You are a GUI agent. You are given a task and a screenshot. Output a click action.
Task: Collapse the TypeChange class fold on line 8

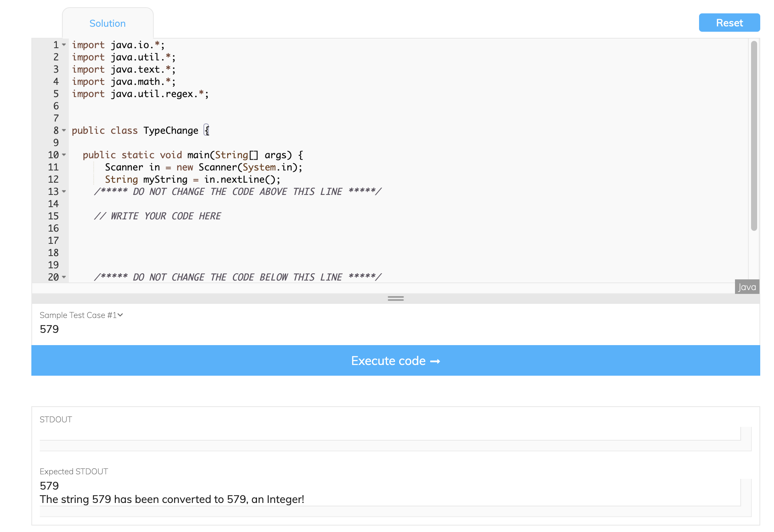coord(64,131)
